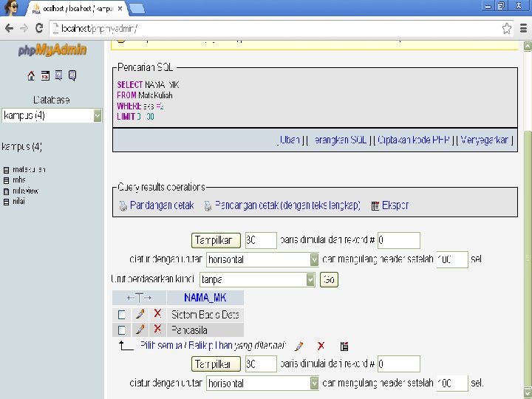The image size is (532, 399).
Task: Click the SQL query window icon
Action: pos(45,75)
